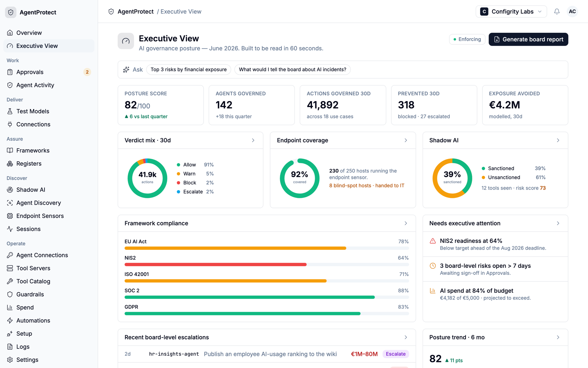This screenshot has height=368, width=588.
Task: Expand Recent board-level escalations chevron
Action: coord(406,337)
